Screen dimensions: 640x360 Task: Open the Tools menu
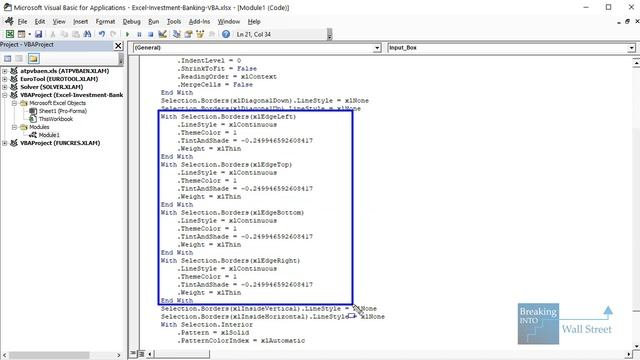(x=174, y=22)
